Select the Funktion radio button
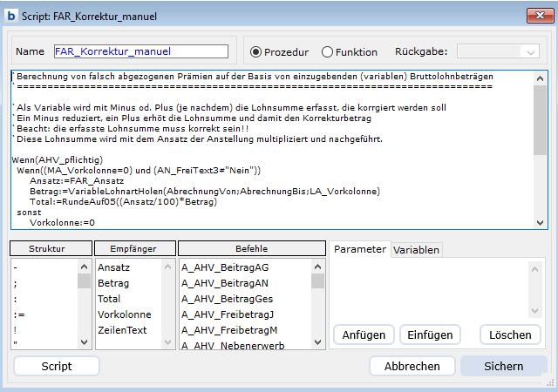 [328, 51]
